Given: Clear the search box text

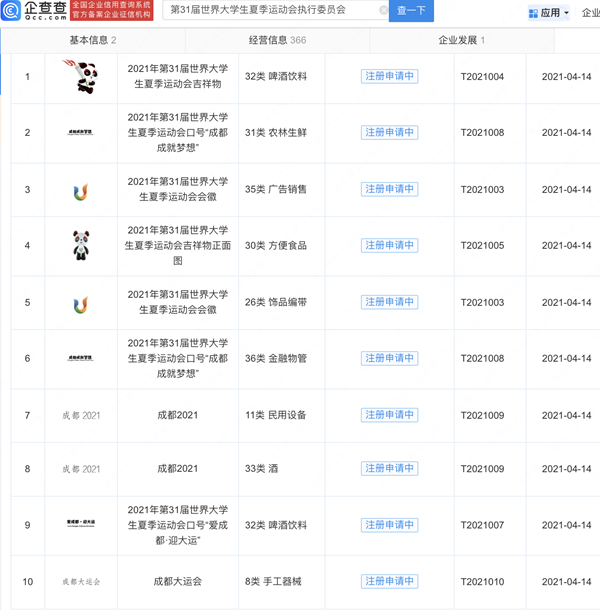Looking at the screenshot, I should [x=383, y=11].
